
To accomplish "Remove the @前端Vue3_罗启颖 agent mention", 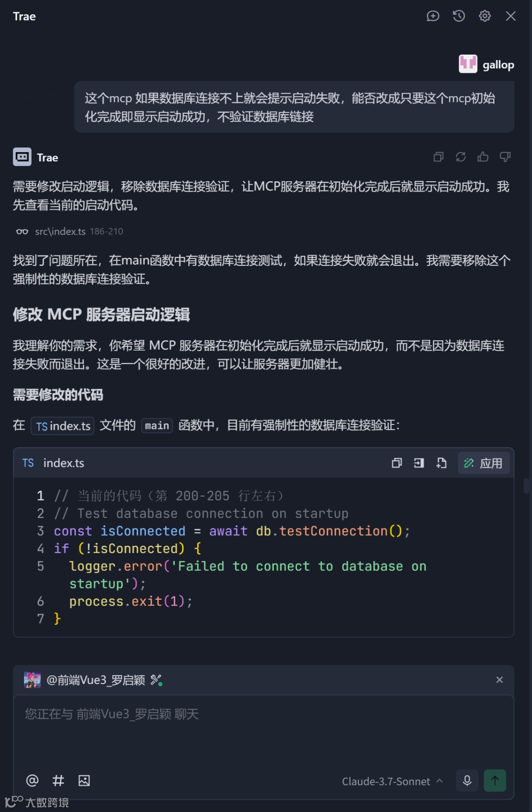I will 499,680.
